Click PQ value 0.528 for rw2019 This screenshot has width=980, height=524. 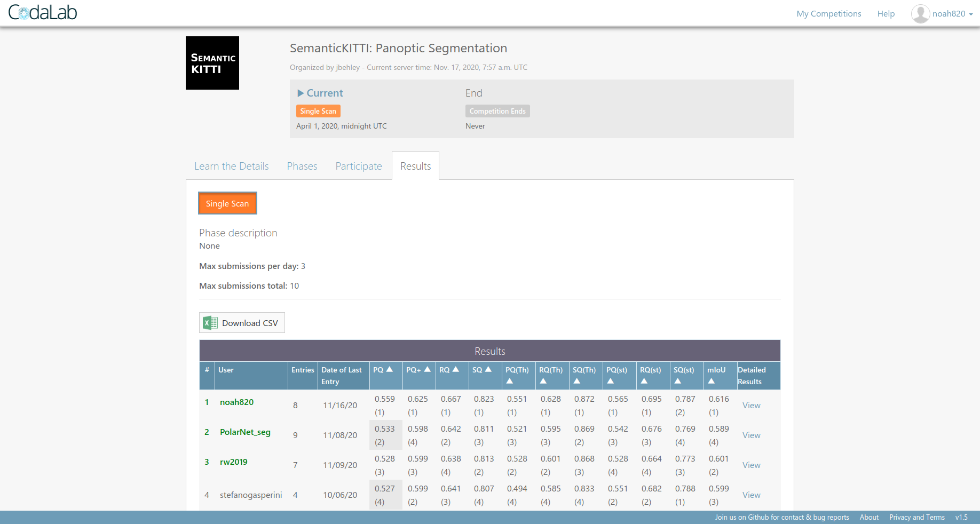click(385, 458)
